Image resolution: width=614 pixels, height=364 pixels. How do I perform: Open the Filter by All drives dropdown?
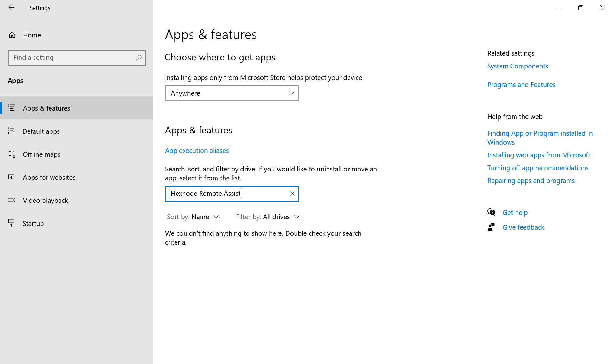[x=281, y=217]
